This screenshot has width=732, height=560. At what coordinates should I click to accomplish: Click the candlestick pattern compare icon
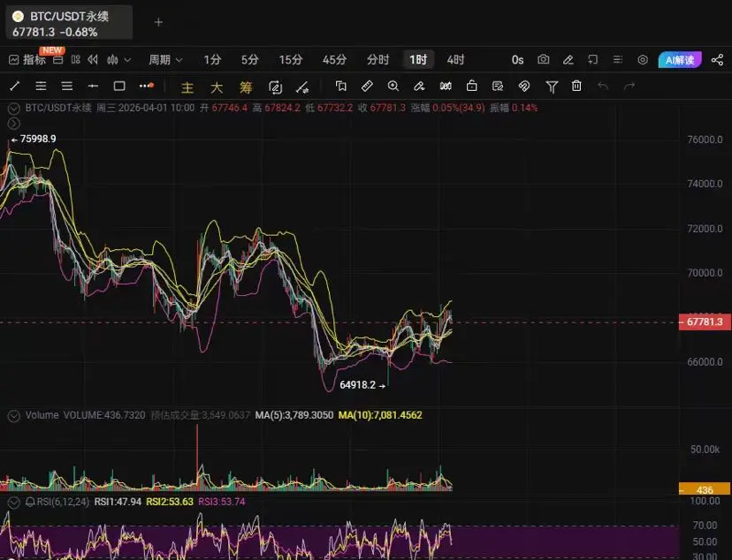point(446,87)
